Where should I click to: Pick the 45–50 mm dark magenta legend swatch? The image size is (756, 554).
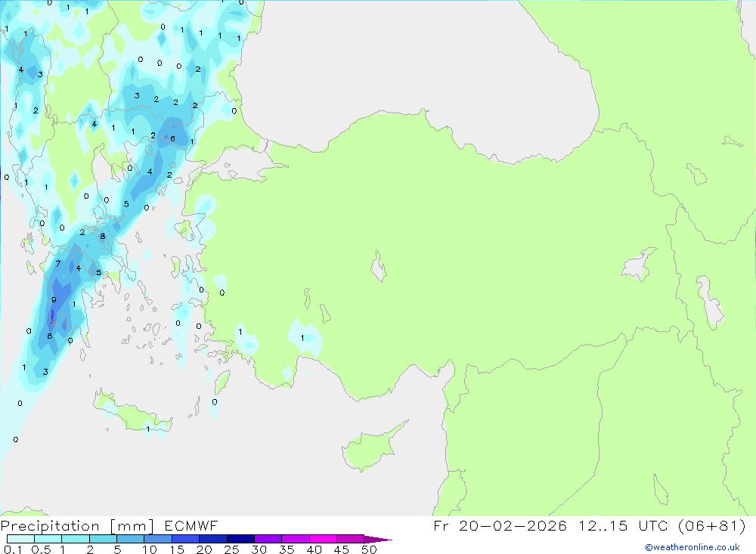point(350,539)
